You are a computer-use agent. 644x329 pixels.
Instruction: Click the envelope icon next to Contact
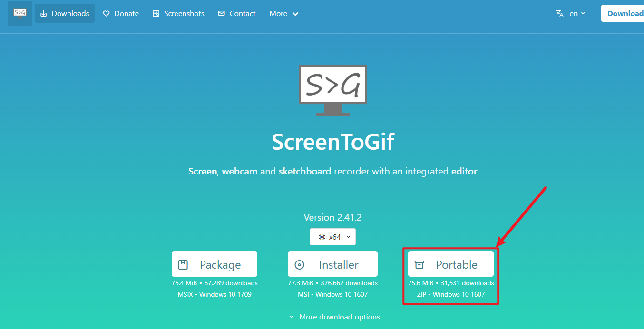click(221, 13)
